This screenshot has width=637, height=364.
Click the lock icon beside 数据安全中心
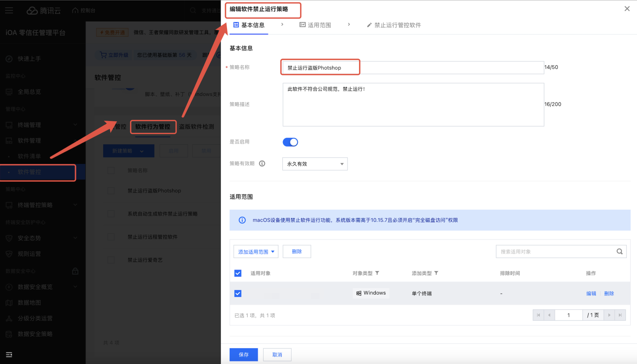(x=75, y=271)
